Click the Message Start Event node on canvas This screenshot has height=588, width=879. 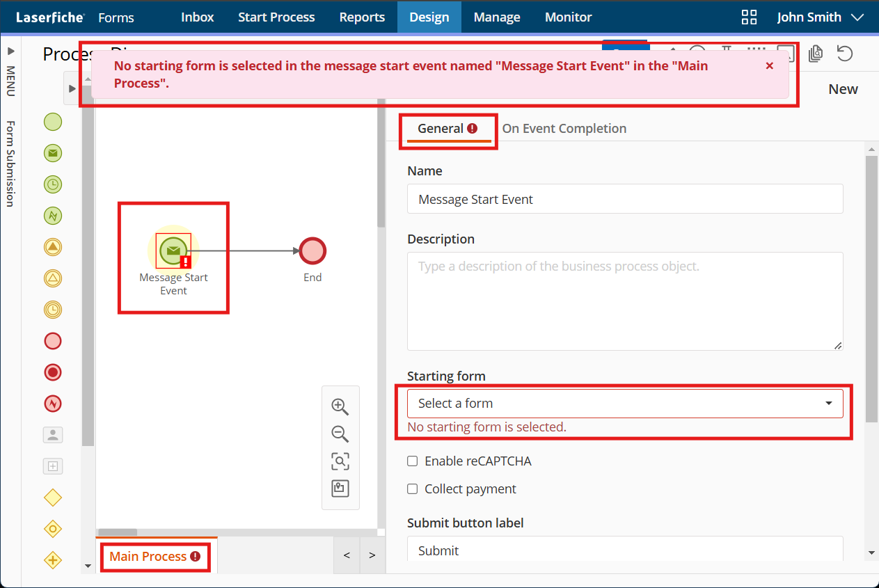173,251
